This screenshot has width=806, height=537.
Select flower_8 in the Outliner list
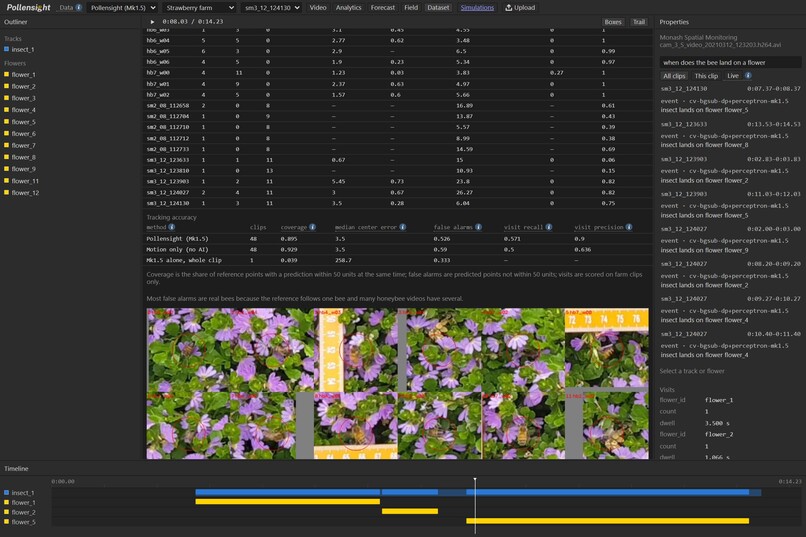pyautogui.click(x=23, y=157)
